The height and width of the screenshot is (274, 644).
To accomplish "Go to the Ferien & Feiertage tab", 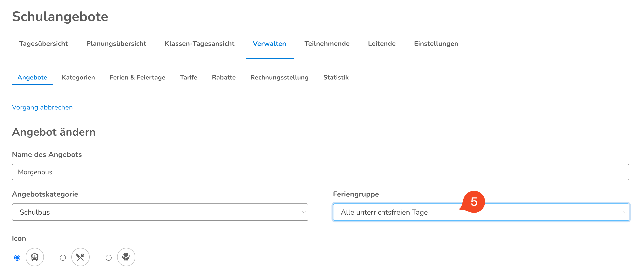I will click(x=137, y=77).
